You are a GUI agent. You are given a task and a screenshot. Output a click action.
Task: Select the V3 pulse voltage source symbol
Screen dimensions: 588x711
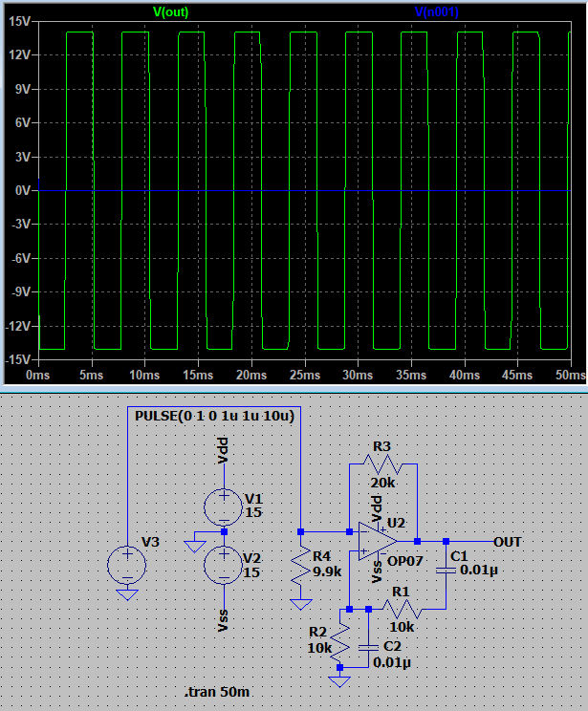click(x=127, y=565)
